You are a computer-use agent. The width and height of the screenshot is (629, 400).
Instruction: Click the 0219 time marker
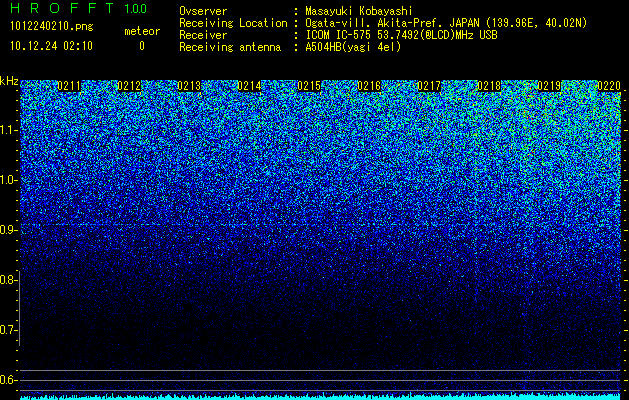[549, 86]
